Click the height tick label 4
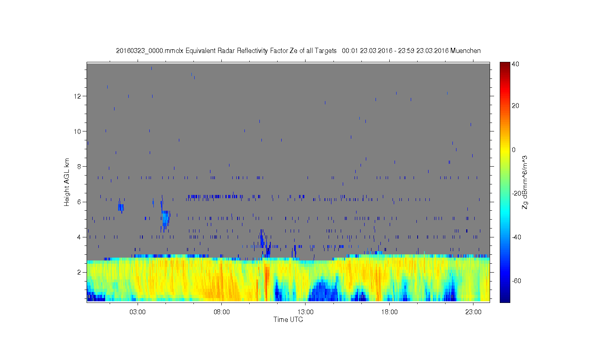The image size is (607, 364). click(79, 237)
